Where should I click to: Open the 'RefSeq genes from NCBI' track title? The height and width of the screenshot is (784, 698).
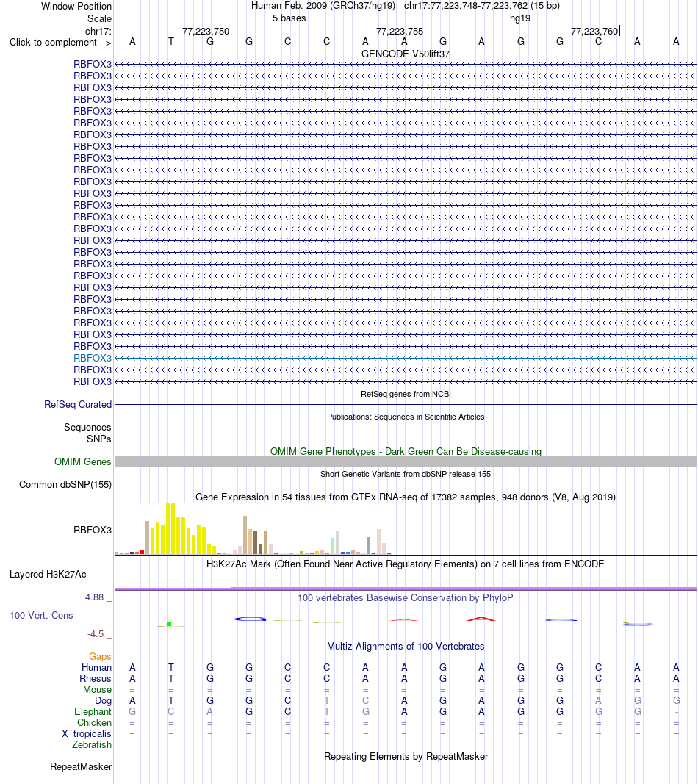pos(406,394)
